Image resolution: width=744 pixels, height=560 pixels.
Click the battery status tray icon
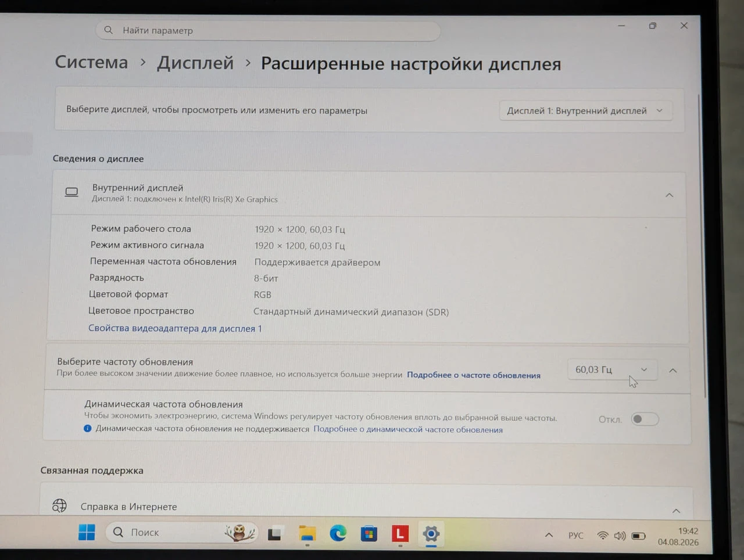(639, 536)
